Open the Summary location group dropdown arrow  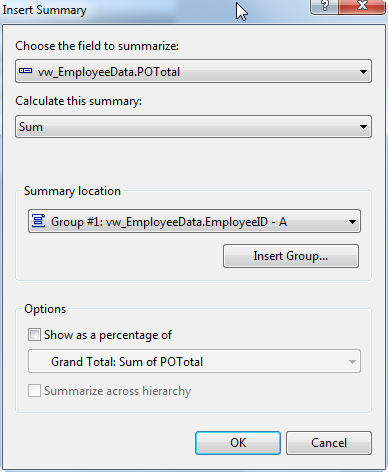pyautogui.click(x=352, y=222)
